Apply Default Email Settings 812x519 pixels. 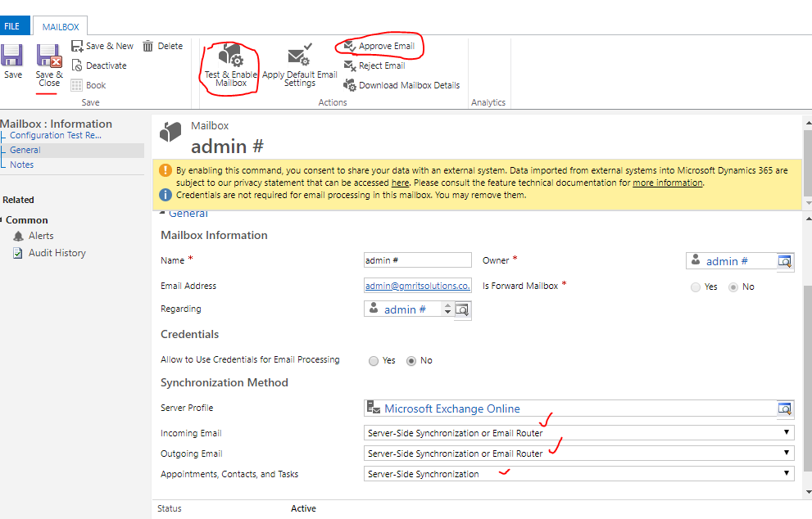point(299,65)
